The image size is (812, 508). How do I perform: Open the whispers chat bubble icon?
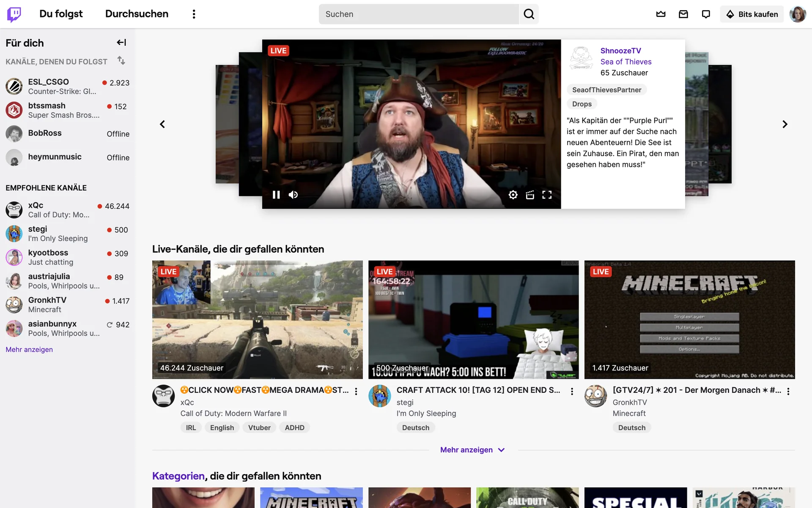[706, 14]
